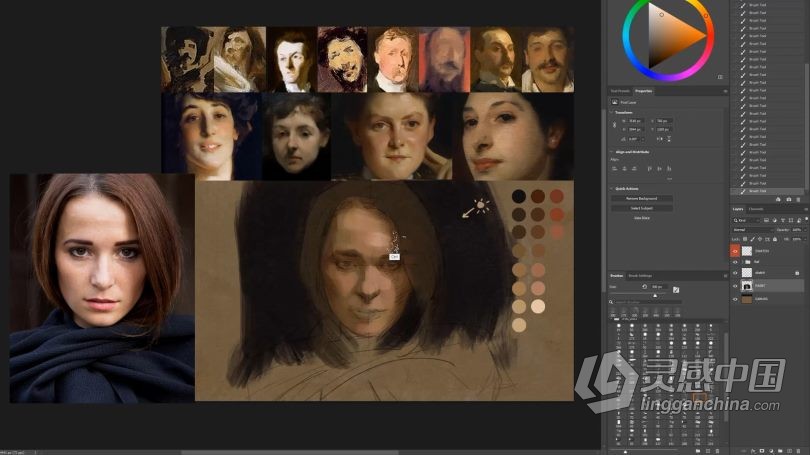The width and height of the screenshot is (810, 455).
Task: Click the Pixel Layer icon in Properties panel
Action: (x=614, y=102)
